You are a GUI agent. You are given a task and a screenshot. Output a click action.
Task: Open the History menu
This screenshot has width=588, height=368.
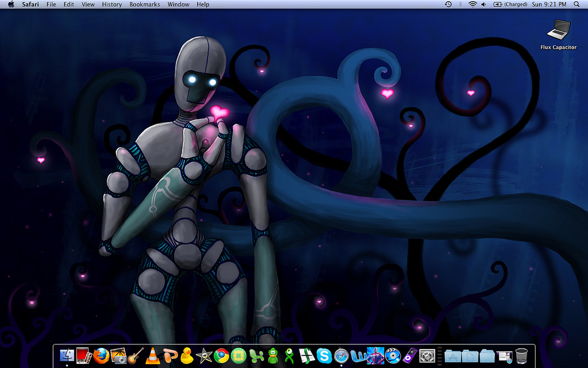point(112,5)
